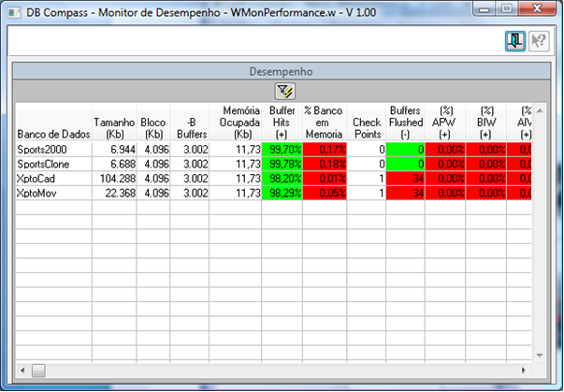
Task: Click the 22.368 size cell
Action: pyautogui.click(x=114, y=193)
